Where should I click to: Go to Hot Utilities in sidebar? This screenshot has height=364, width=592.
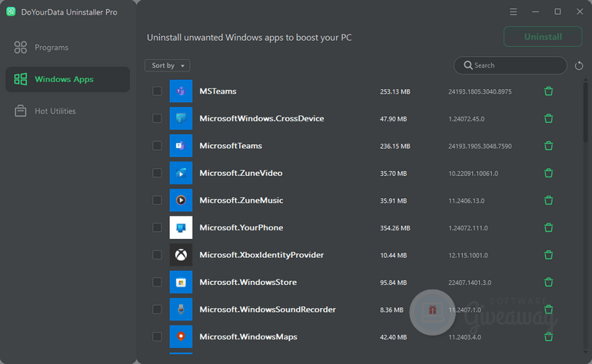click(x=68, y=111)
